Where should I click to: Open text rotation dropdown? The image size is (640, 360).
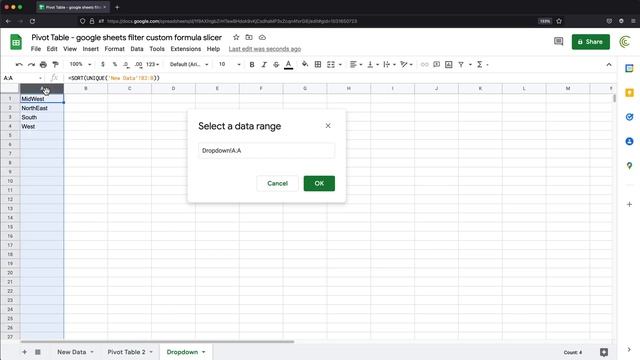(x=406, y=64)
